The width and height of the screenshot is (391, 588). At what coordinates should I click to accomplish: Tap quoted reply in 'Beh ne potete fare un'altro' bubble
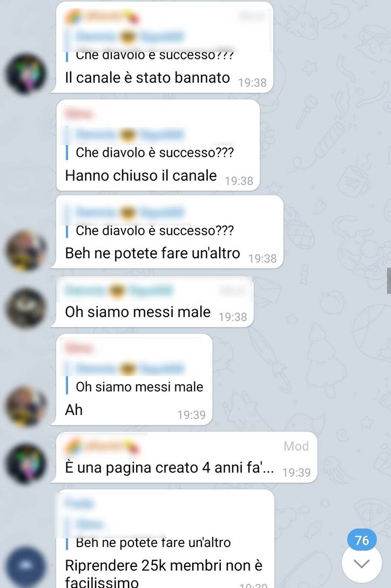point(150,222)
